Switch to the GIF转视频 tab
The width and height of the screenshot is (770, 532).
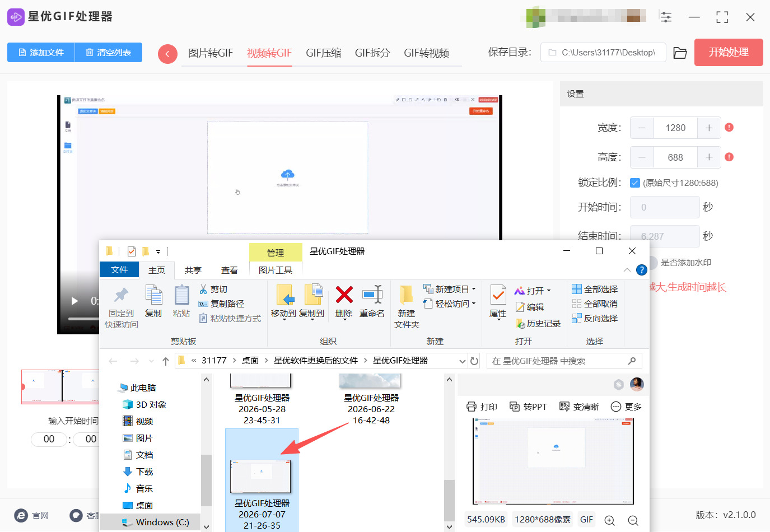click(x=427, y=53)
